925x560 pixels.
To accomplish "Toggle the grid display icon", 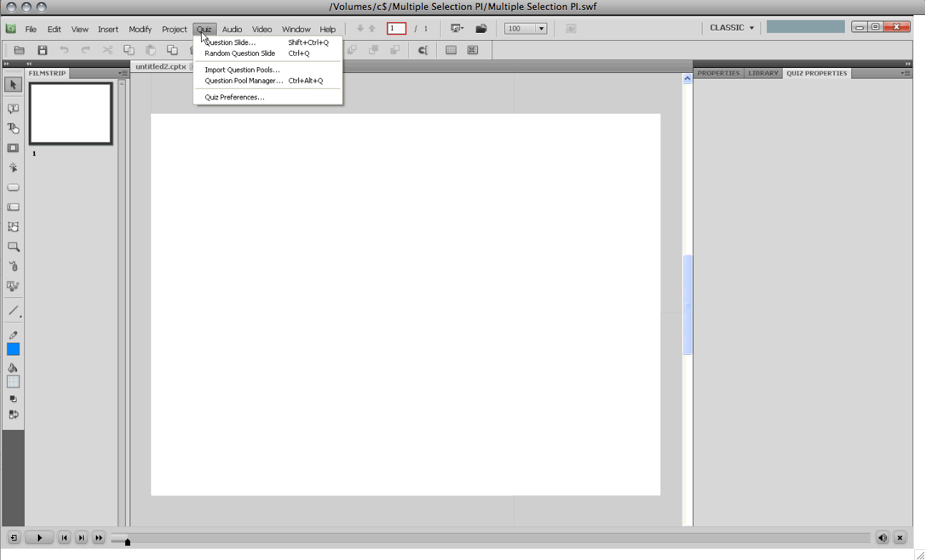I will click(451, 50).
